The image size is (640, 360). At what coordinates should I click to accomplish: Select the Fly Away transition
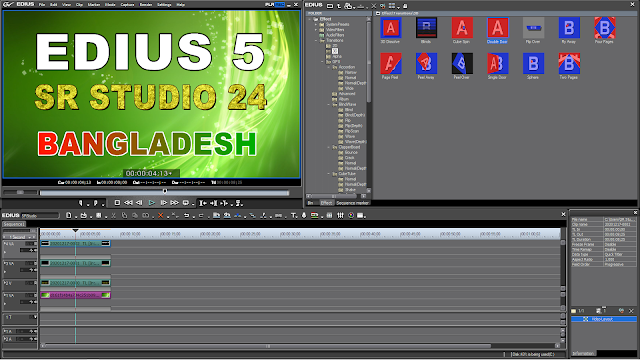pos(569,28)
